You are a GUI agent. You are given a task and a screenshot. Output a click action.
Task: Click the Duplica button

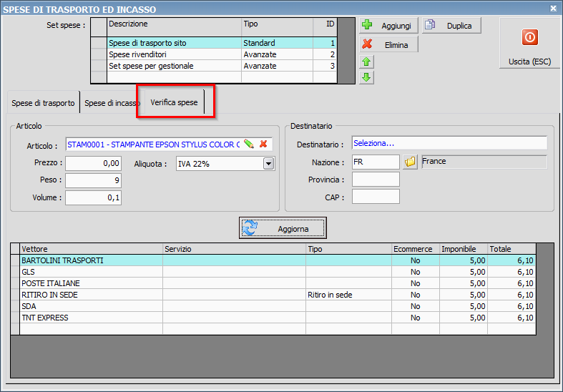tap(451, 26)
